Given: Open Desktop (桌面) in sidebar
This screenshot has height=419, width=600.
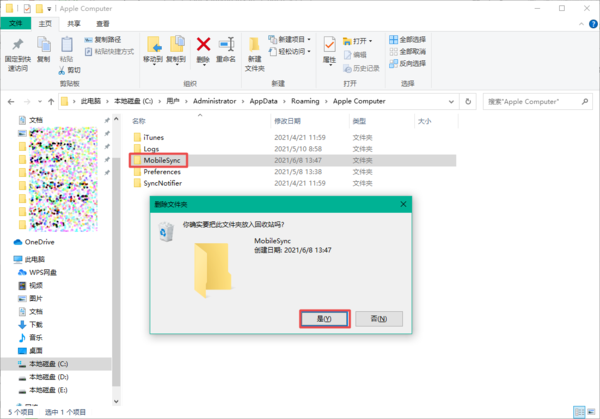Looking at the screenshot, I should point(31,351).
